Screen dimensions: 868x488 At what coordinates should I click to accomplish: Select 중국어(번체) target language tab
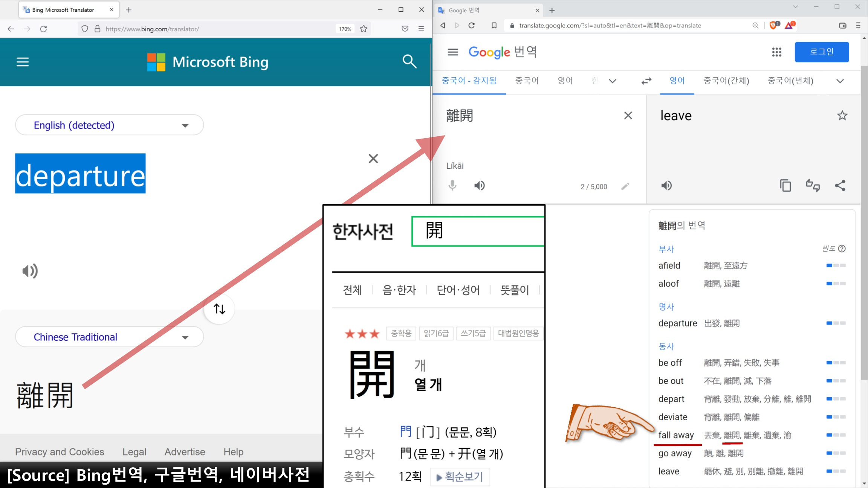pos(790,81)
